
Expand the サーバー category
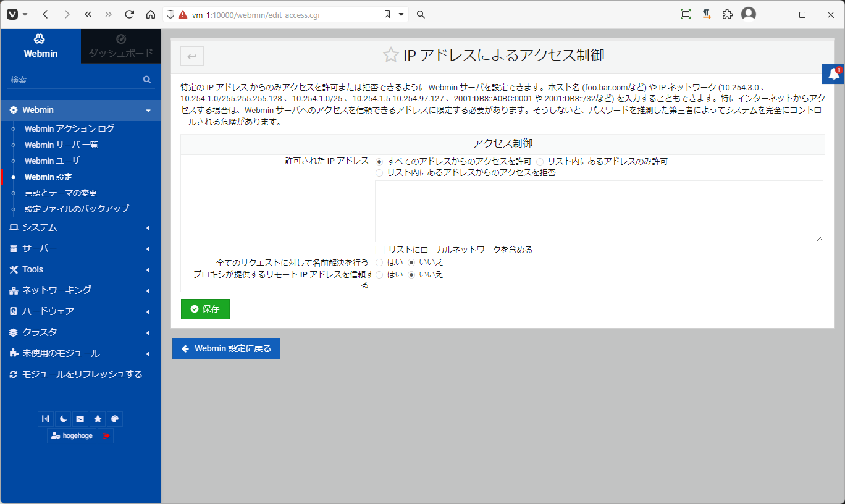[80, 248]
